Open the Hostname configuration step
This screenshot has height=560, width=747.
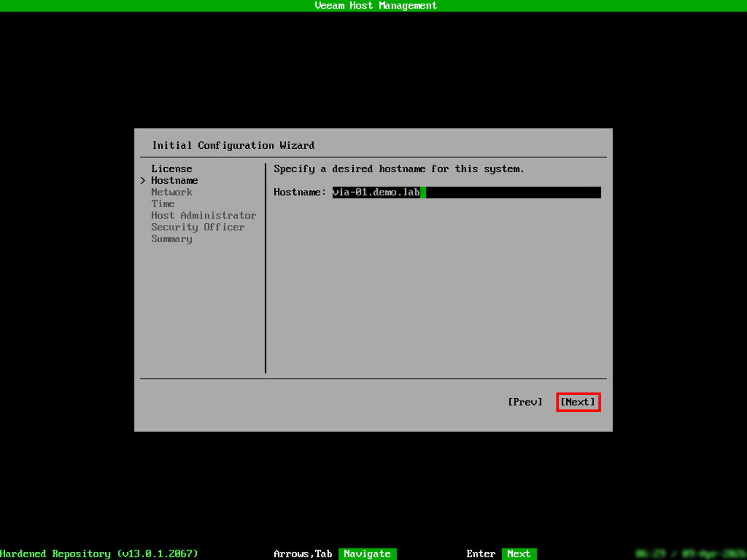coord(174,180)
